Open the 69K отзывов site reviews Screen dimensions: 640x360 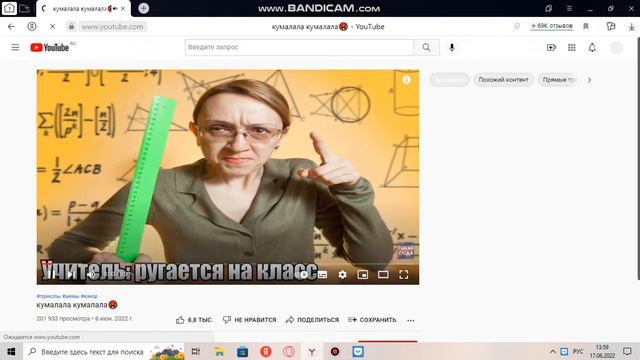551,26
